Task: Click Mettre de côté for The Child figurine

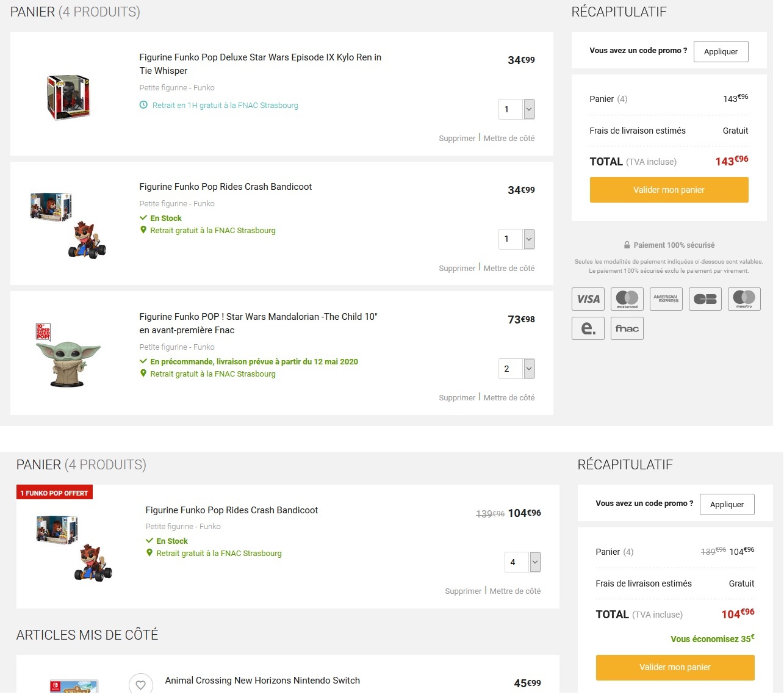Action: [x=509, y=398]
